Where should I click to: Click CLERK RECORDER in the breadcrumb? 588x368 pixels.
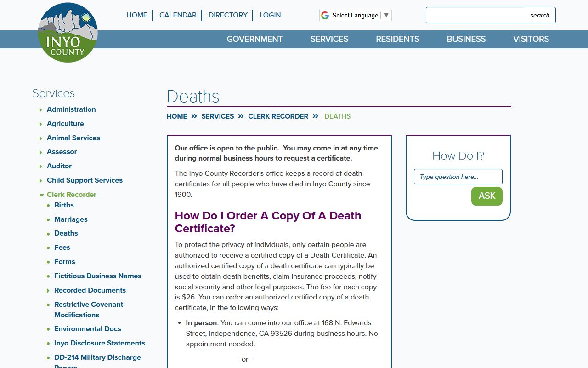point(278,116)
